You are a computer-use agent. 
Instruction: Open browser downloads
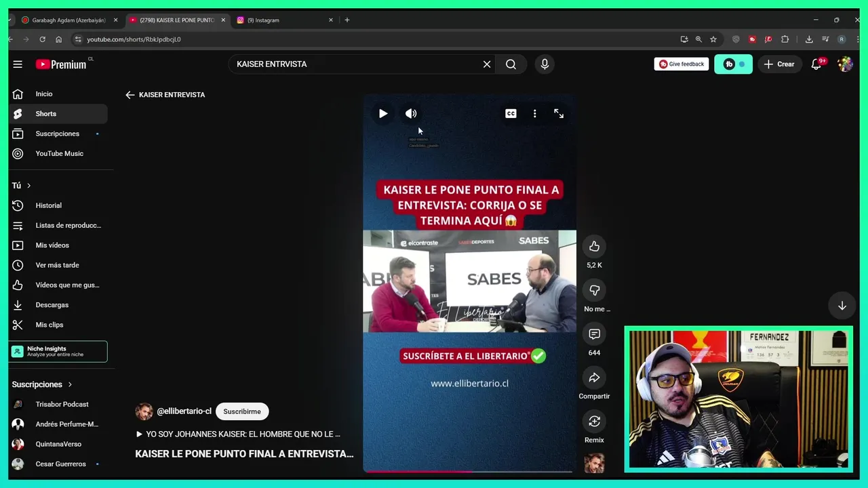tap(809, 39)
